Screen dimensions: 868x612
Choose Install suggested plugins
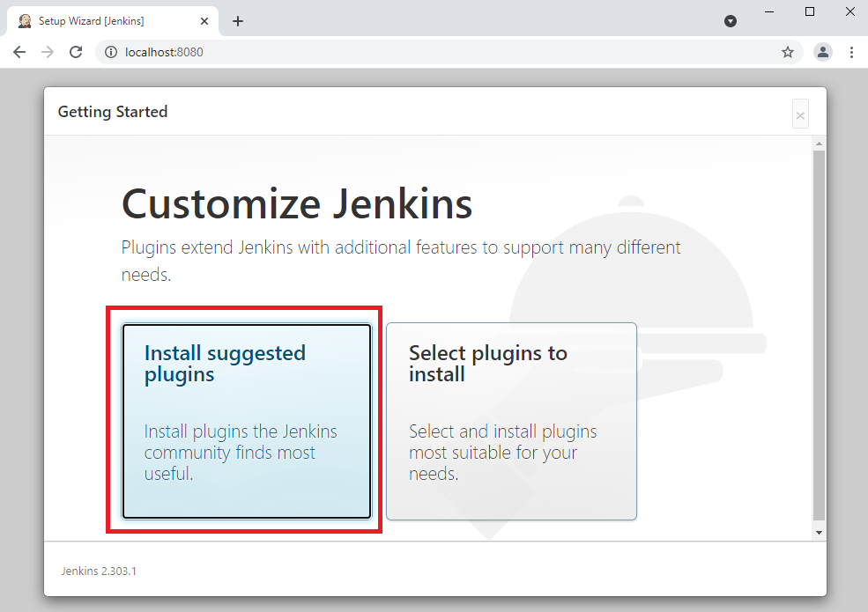point(247,421)
